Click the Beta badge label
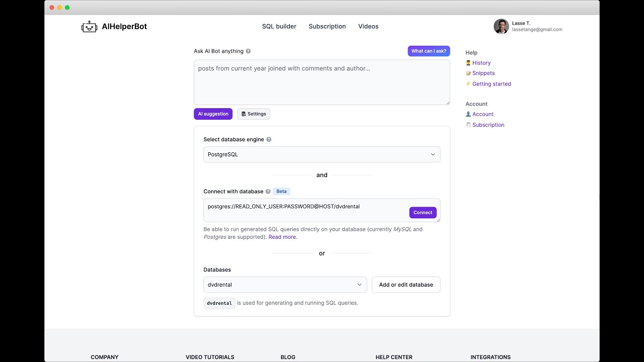This screenshot has height=362, width=644. click(x=281, y=192)
